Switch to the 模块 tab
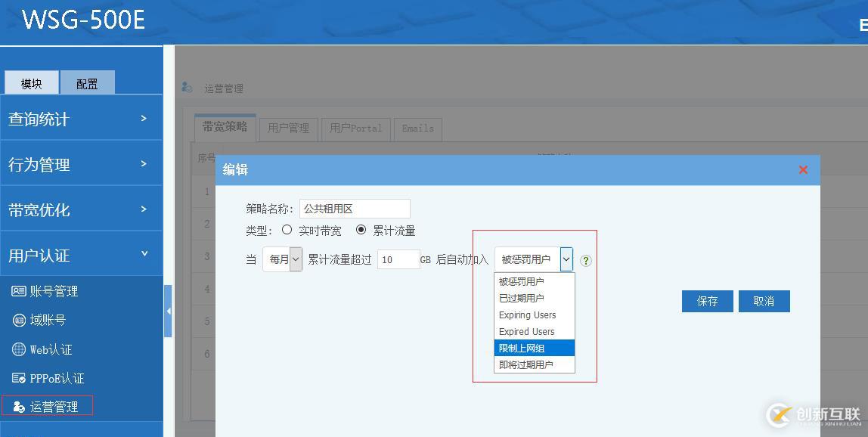This screenshot has height=437, width=868. (32, 83)
